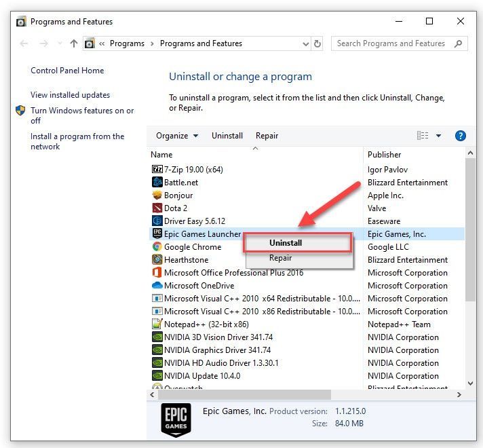Select the Google Chrome entry text
483x448 pixels.
(193, 246)
